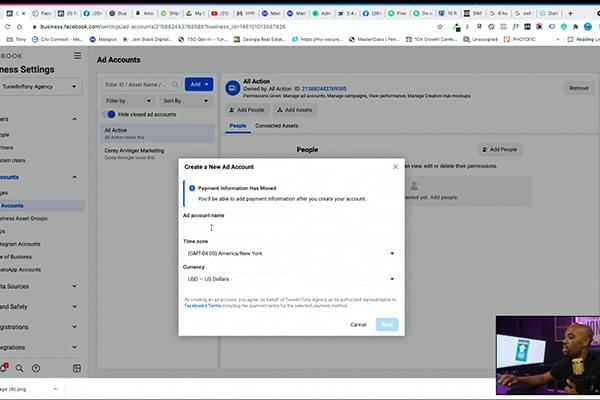Open the Currency dropdown
Viewport: 600px width, 400px height.
coord(290,279)
